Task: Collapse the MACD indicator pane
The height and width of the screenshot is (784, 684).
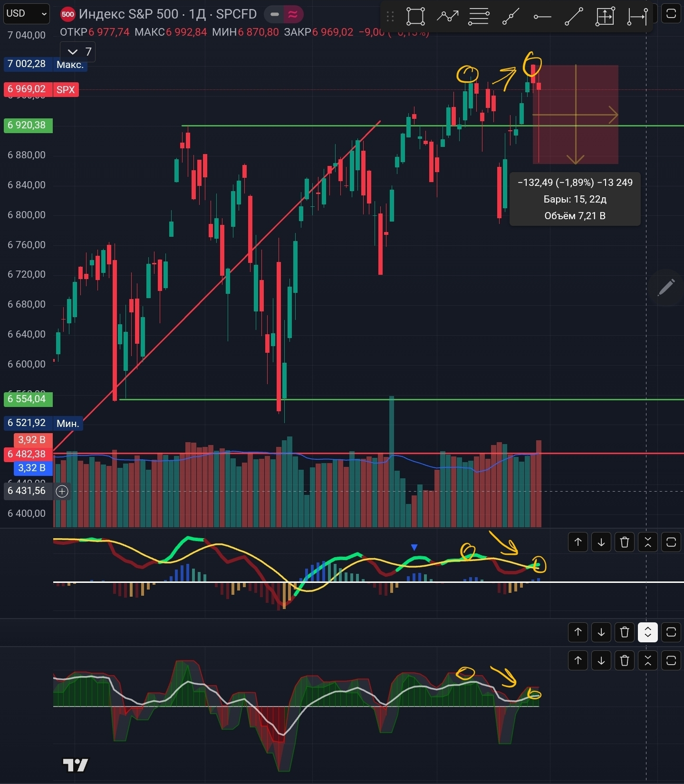Action: pos(648,542)
